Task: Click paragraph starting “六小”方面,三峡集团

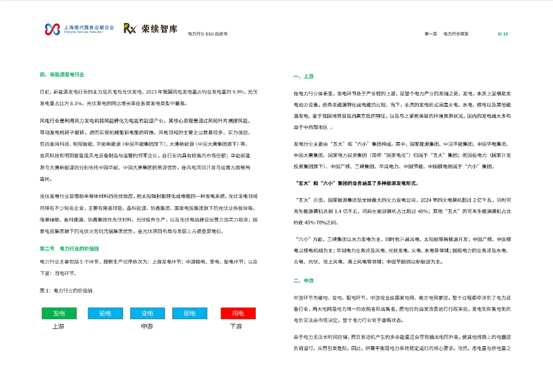Action: 402,250
